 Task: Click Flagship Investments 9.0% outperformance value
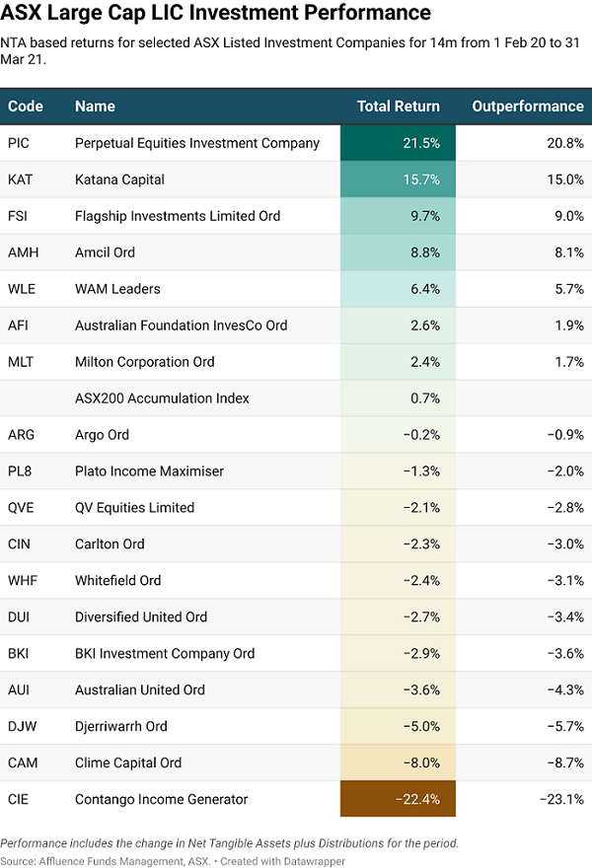point(566,216)
